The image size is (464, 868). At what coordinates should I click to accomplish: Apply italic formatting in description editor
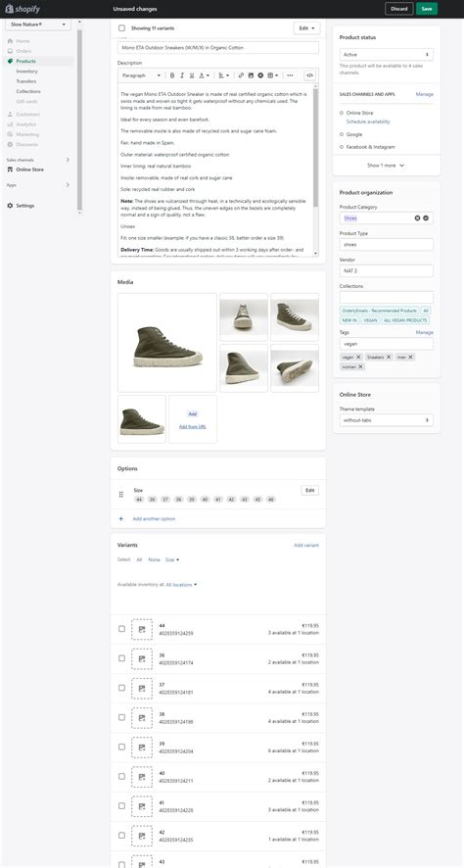pos(182,75)
